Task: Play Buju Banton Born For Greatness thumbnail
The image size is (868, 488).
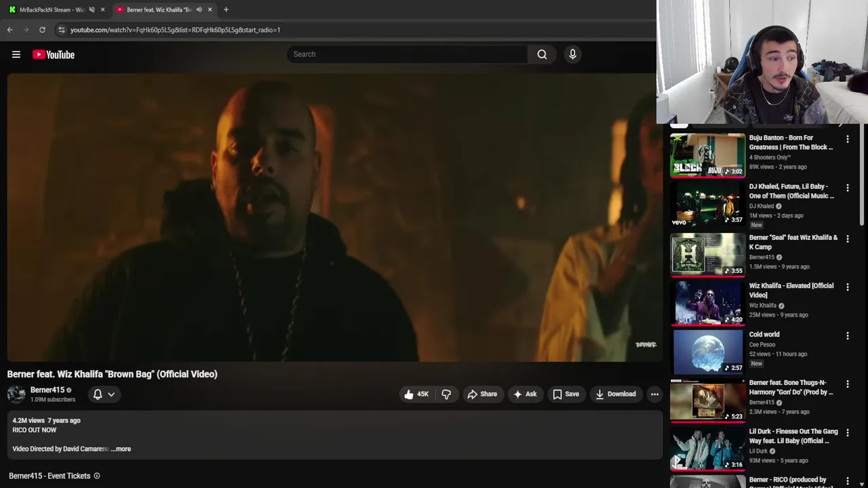Action: click(707, 155)
